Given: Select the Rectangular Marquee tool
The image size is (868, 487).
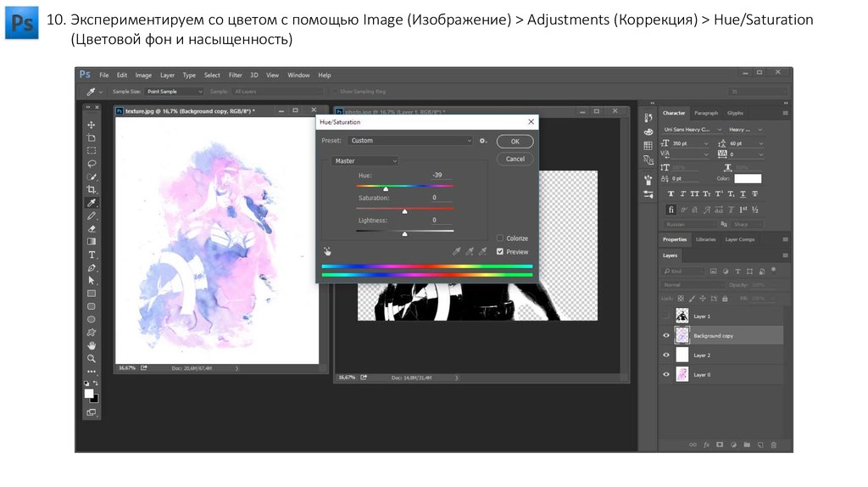Looking at the screenshot, I should click(x=92, y=151).
